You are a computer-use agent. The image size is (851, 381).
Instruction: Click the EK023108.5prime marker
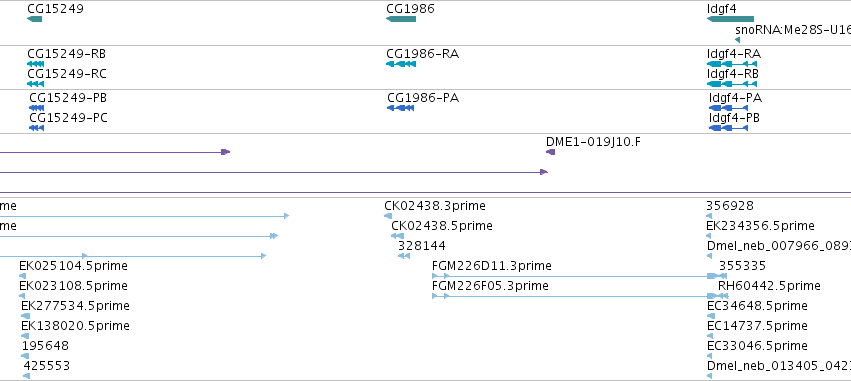[22, 296]
